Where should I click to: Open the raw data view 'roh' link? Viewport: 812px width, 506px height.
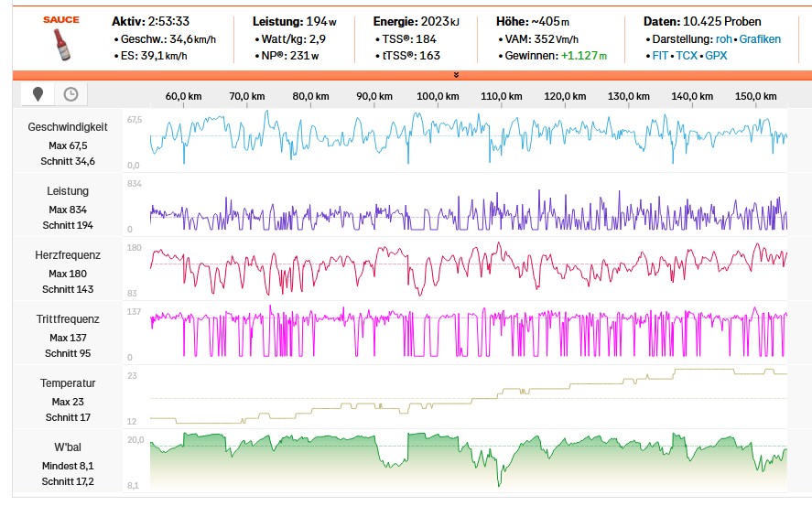pyautogui.click(x=723, y=39)
